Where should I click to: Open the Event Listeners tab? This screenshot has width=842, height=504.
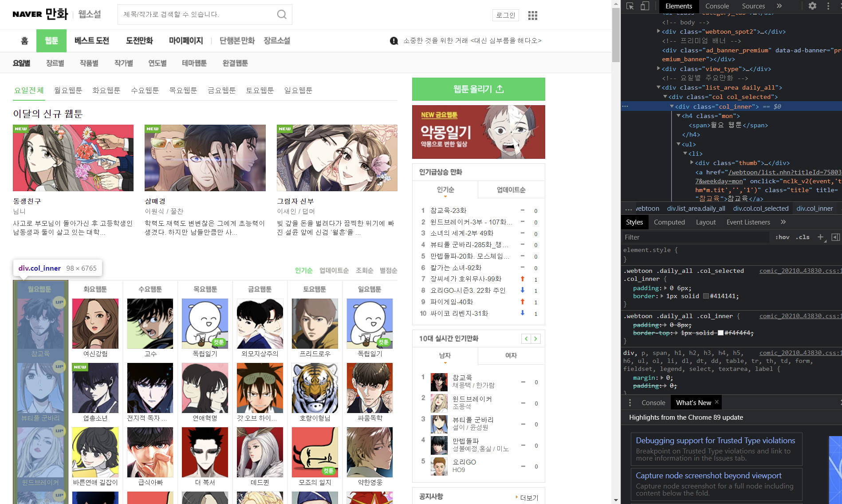pyautogui.click(x=748, y=222)
